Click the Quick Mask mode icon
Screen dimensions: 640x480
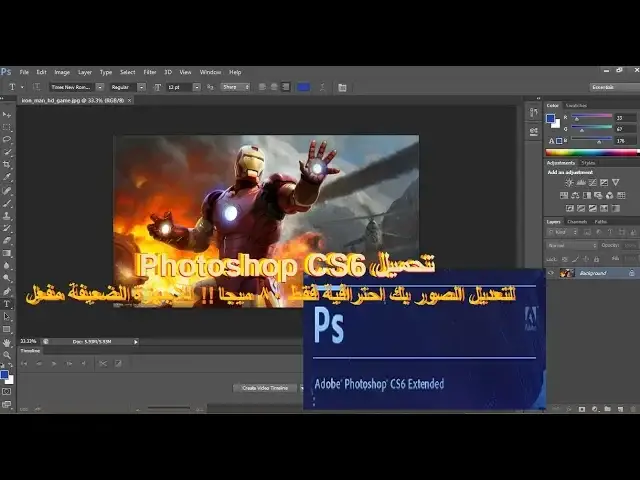[x=7, y=391]
